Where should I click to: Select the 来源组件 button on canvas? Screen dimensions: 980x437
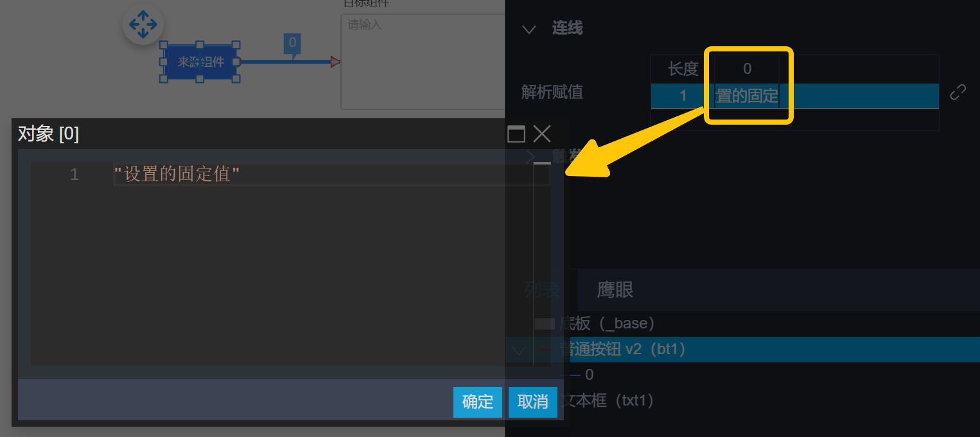200,62
